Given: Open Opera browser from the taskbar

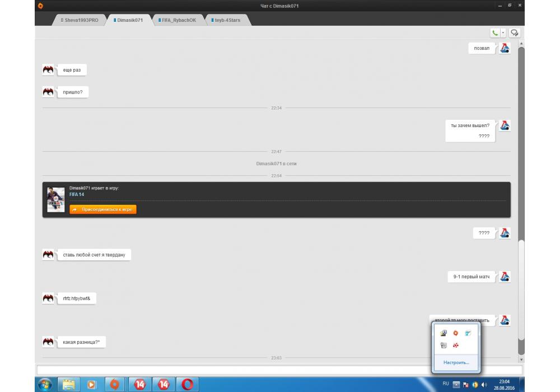Looking at the screenshot, I should point(189,384).
